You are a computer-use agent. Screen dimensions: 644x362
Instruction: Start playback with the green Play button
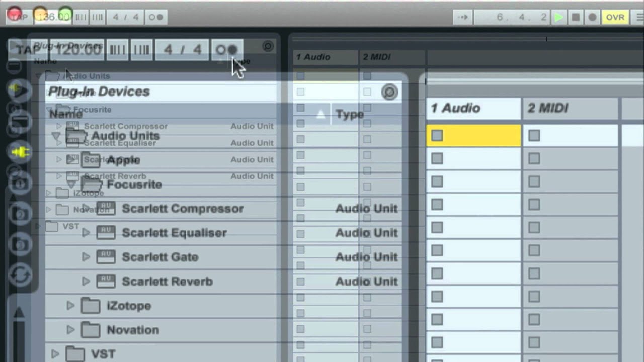tap(558, 17)
